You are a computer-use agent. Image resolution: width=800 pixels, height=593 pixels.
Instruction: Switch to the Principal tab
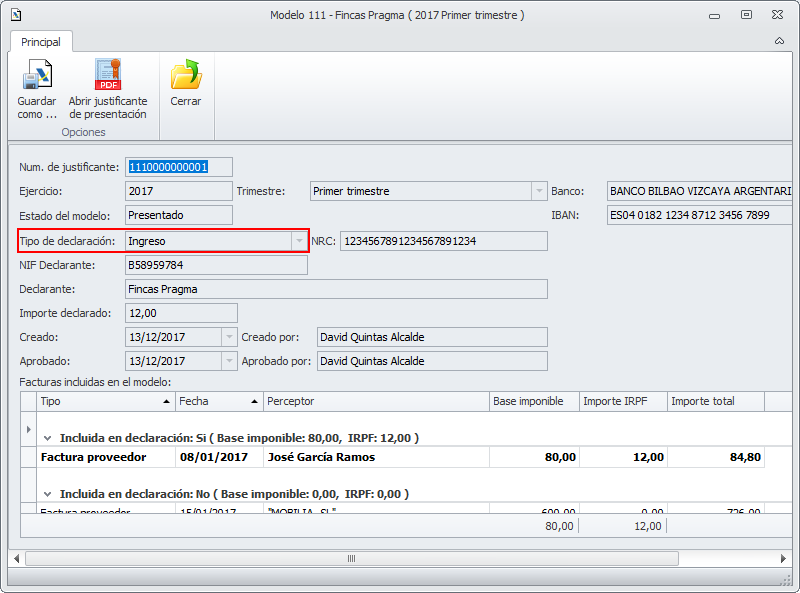41,42
